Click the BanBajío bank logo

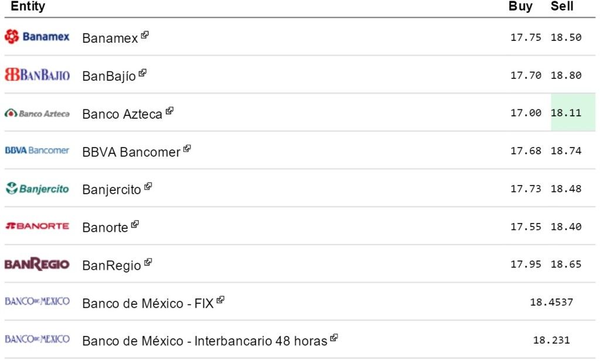click(x=37, y=74)
